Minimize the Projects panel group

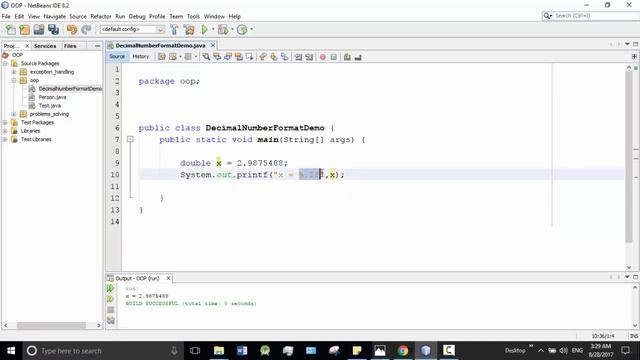[97, 46]
